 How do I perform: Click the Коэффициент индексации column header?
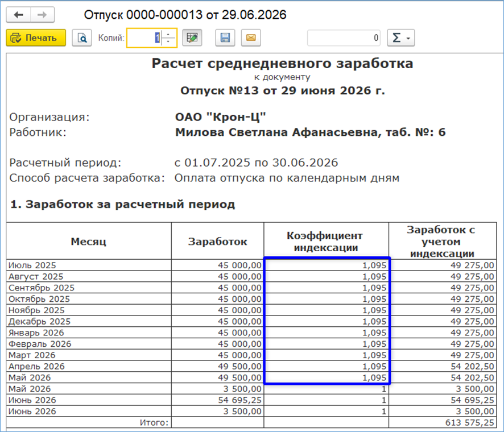click(x=326, y=241)
